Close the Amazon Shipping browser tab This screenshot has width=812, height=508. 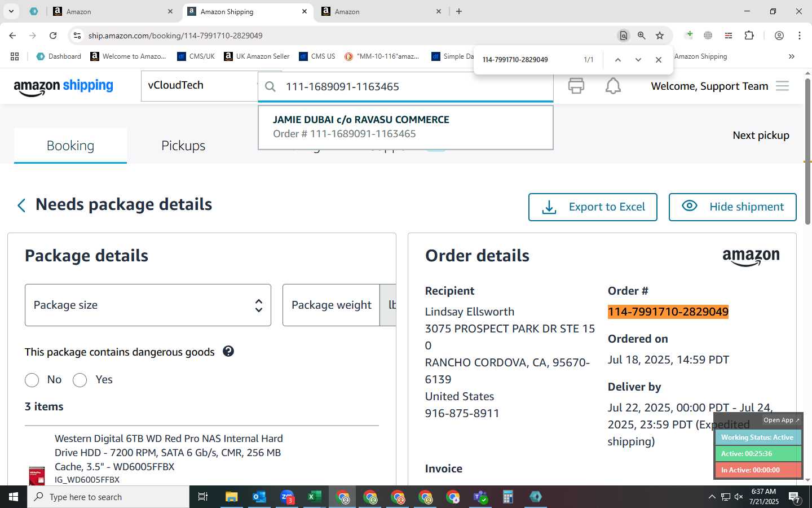pos(304,11)
